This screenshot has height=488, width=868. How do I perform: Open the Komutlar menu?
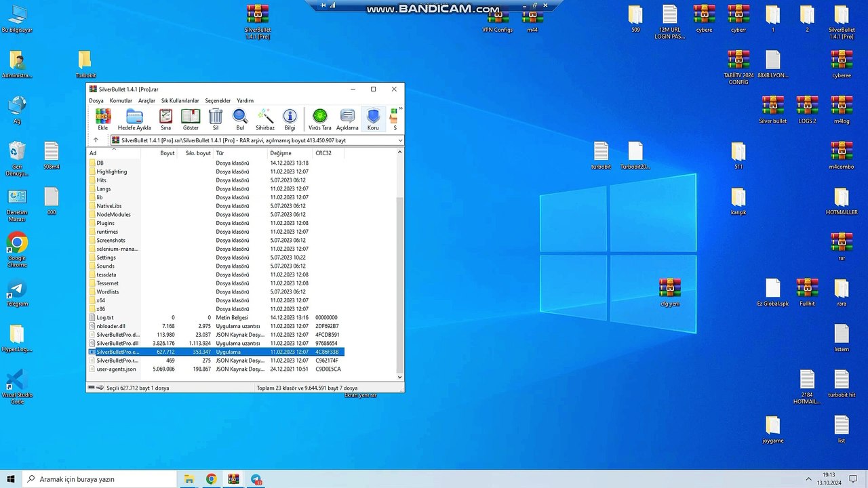pos(121,100)
